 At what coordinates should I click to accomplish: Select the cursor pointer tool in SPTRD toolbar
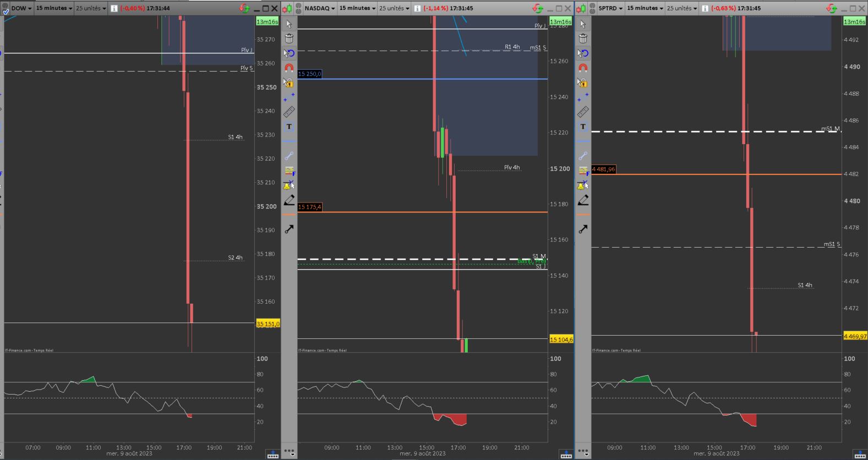coord(583,24)
